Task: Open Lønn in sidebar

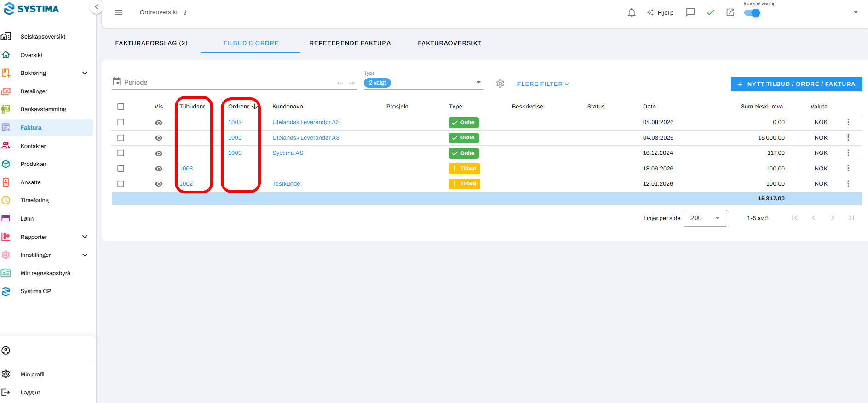Action: point(27,219)
